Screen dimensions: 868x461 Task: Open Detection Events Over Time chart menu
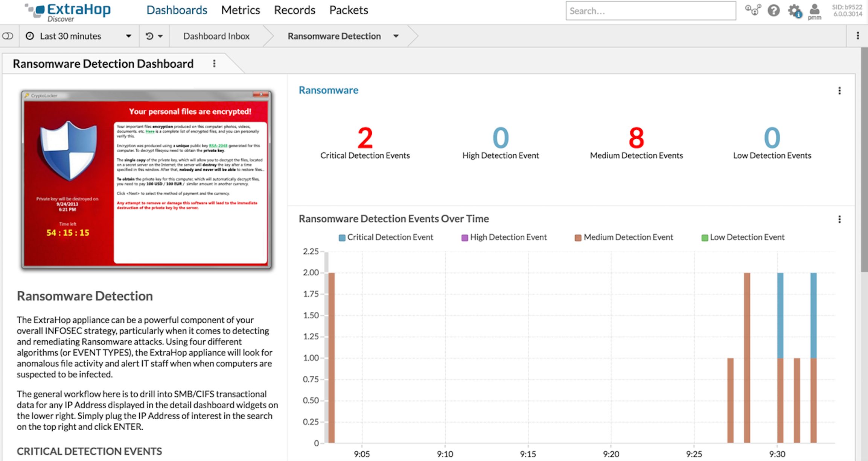pos(839,219)
